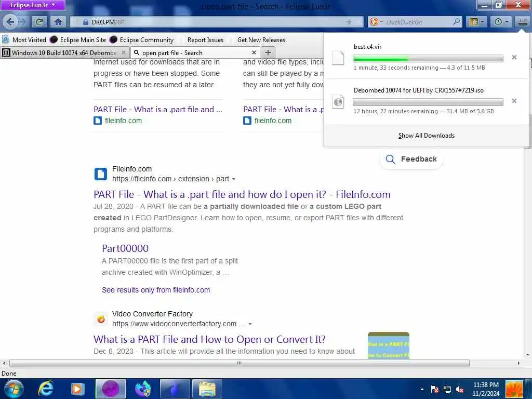Image resolution: width=532 pixels, height=399 pixels.
Task: Click the Video Converter Factory result thumbnail
Action: tap(389, 345)
